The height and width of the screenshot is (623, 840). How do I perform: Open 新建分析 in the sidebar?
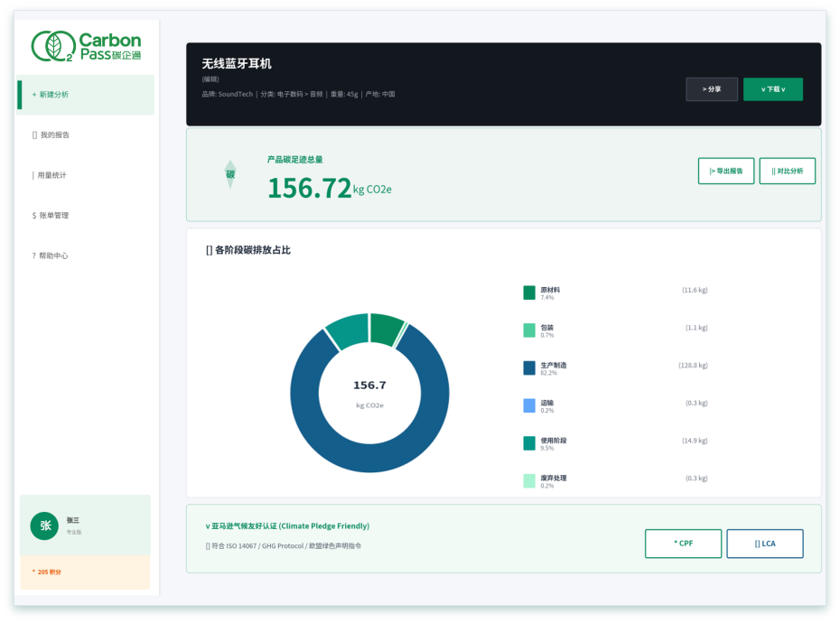click(86, 95)
